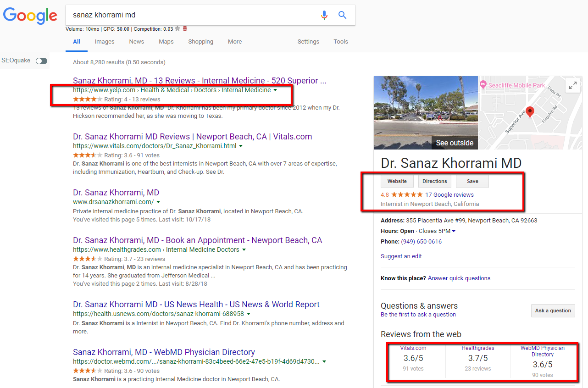Start voice search with microphone icon
This screenshot has height=388, width=588.
click(x=324, y=15)
